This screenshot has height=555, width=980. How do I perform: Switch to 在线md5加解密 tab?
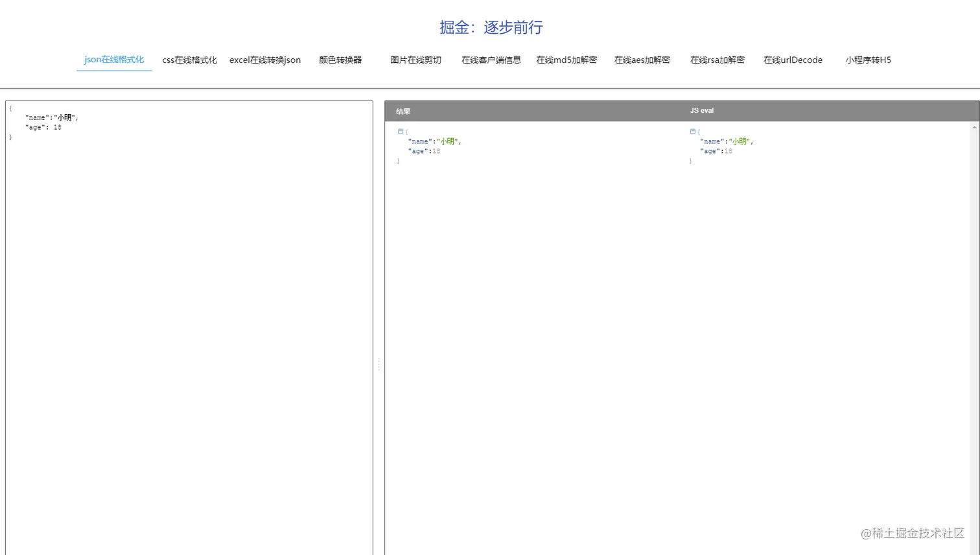(x=566, y=60)
